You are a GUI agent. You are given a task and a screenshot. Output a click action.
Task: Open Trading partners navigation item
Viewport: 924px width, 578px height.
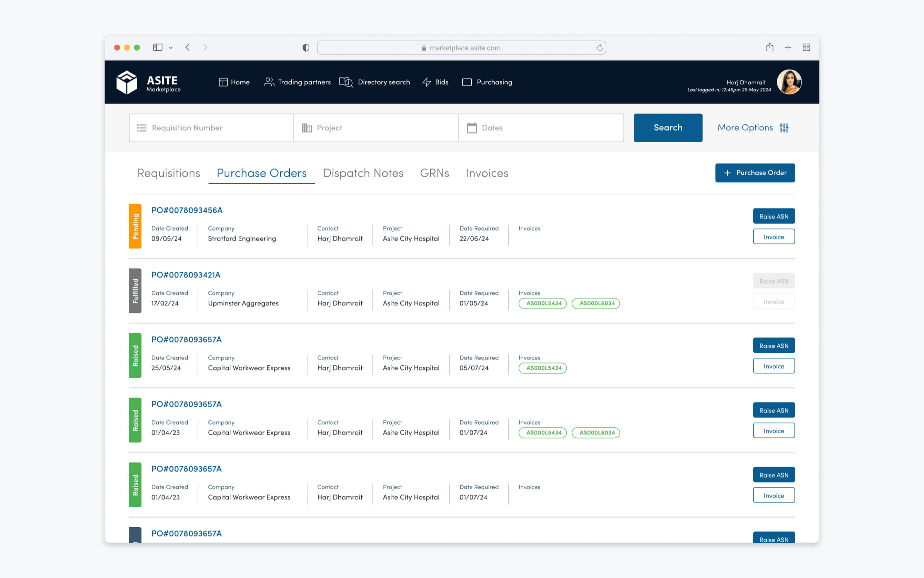pos(297,82)
